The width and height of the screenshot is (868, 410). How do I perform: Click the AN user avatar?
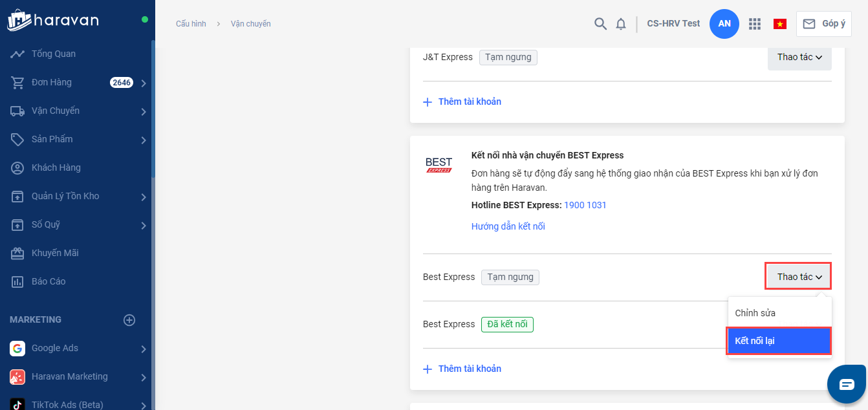tap(724, 24)
